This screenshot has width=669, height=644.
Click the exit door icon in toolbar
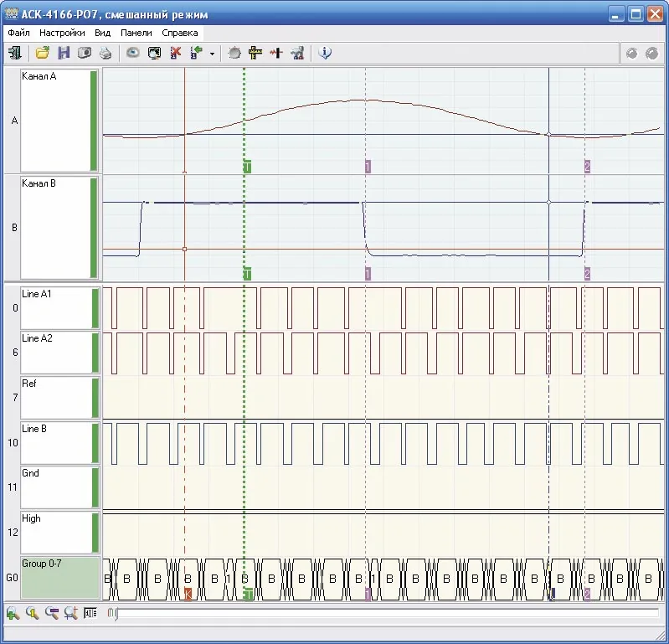[x=15, y=53]
